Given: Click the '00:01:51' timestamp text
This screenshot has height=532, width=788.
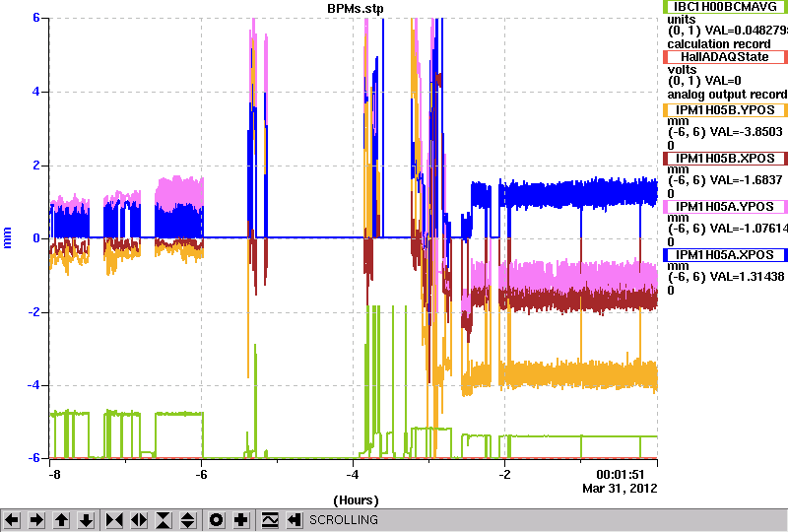Looking at the screenshot, I should pos(621,475).
